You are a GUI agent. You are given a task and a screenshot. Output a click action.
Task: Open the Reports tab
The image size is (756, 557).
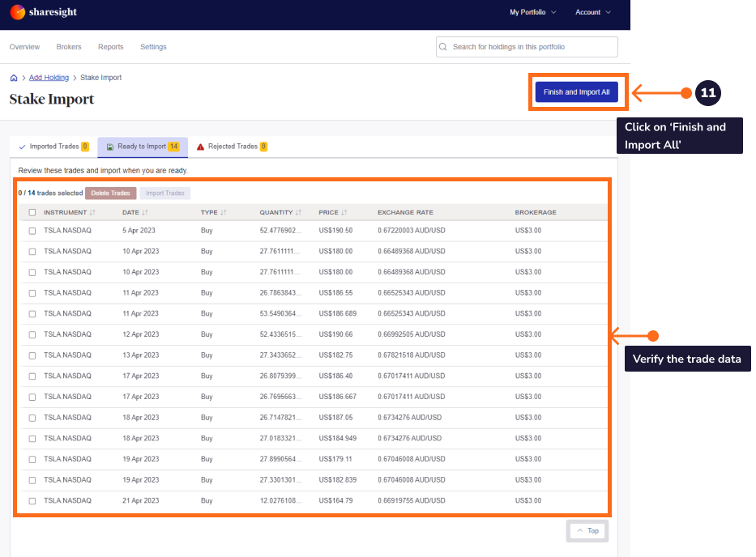point(111,47)
